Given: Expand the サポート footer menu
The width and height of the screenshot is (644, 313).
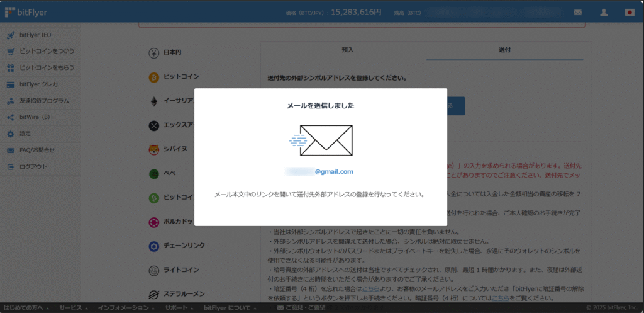Looking at the screenshot, I should [x=179, y=308].
